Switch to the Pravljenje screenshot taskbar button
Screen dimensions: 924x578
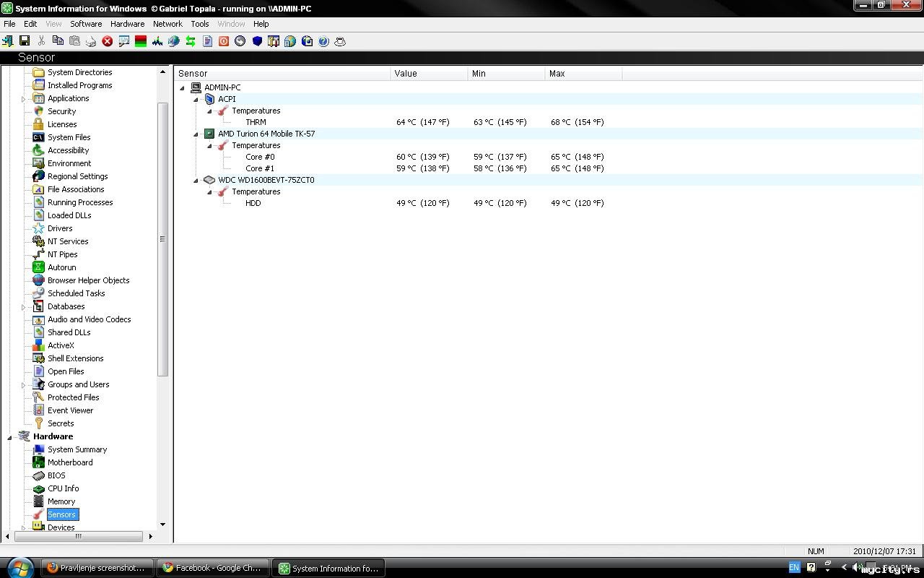[97, 568]
